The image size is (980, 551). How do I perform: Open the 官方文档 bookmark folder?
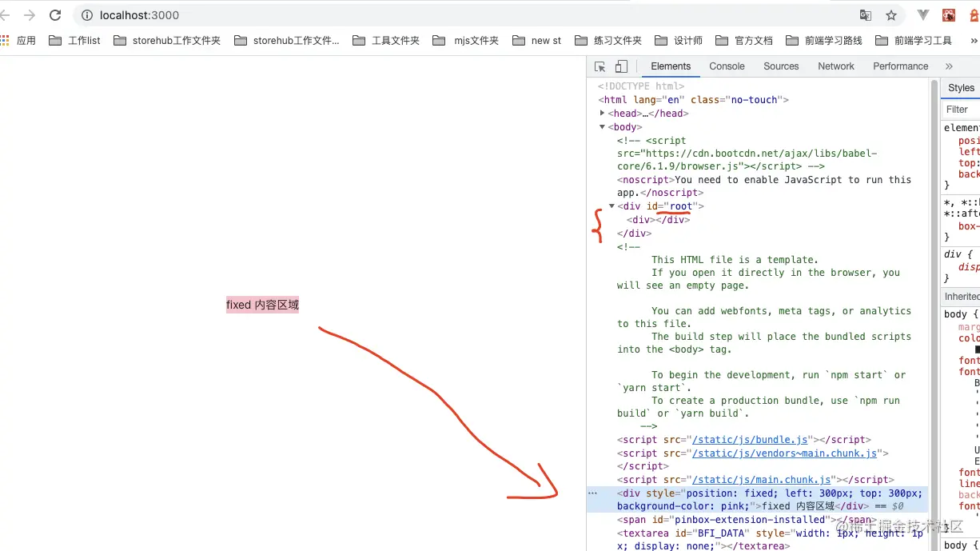point(744,40)
